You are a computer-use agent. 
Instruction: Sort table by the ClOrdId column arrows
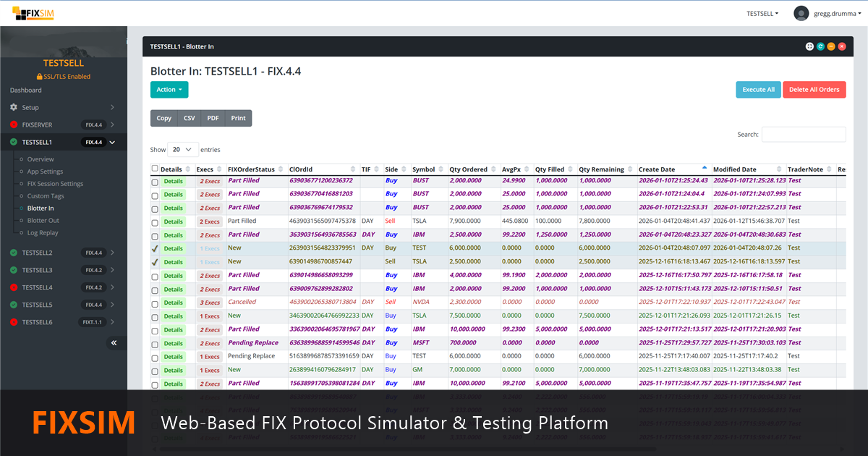354,169
